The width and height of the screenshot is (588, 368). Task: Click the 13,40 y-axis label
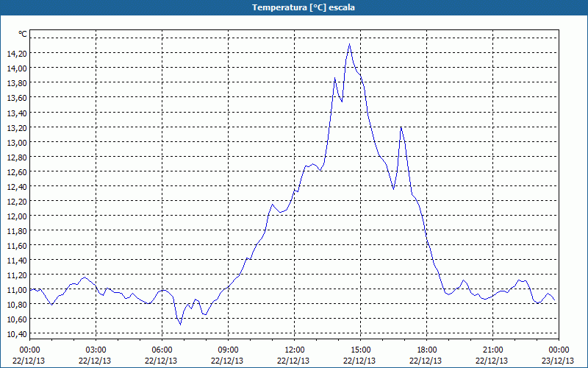(x=17, y=113)
